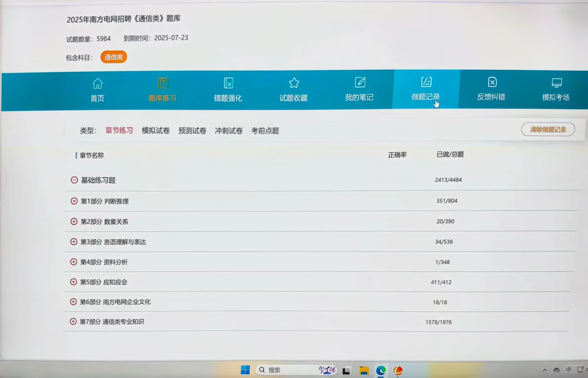The width and height of the screenshot is (588, 378).
Task: Open Microsoft Edge from taskbar
Action: point(381,370)
